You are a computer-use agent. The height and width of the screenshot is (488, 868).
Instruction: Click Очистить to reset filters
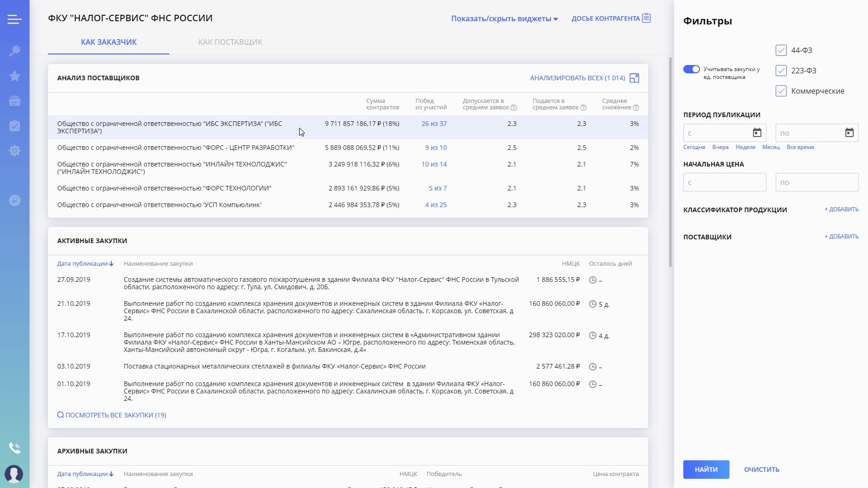point(762,470)
